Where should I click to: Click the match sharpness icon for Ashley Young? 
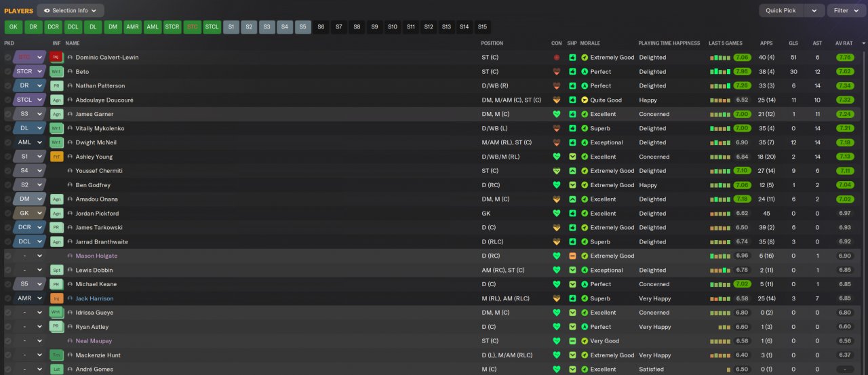(572, 157)
